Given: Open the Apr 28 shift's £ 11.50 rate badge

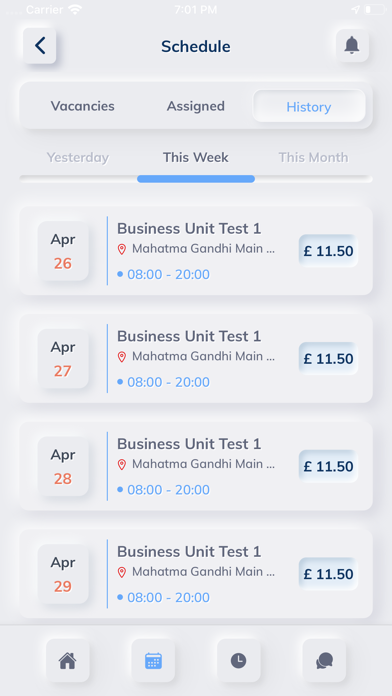Looking at the screenshot, I should [329, 466].
